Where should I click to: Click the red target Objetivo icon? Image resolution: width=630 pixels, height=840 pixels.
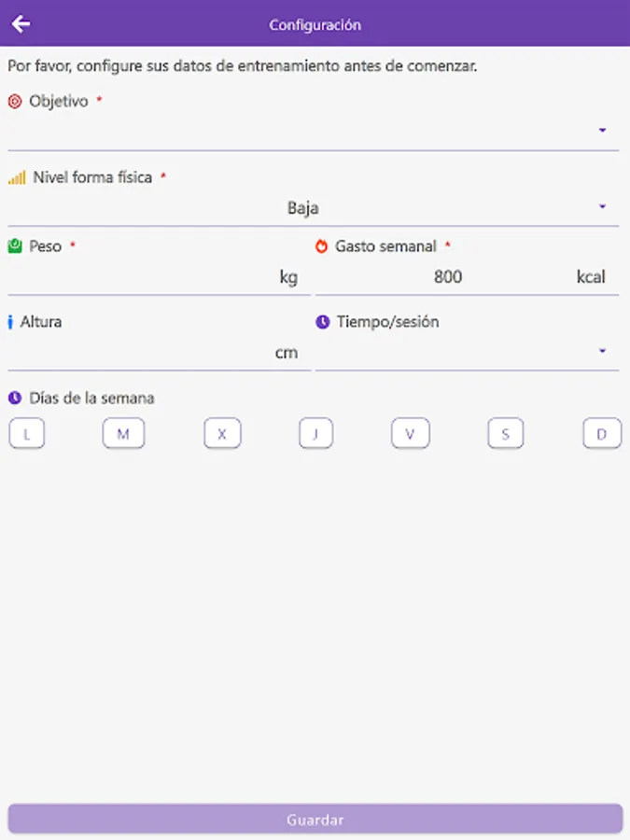[15, 101]
